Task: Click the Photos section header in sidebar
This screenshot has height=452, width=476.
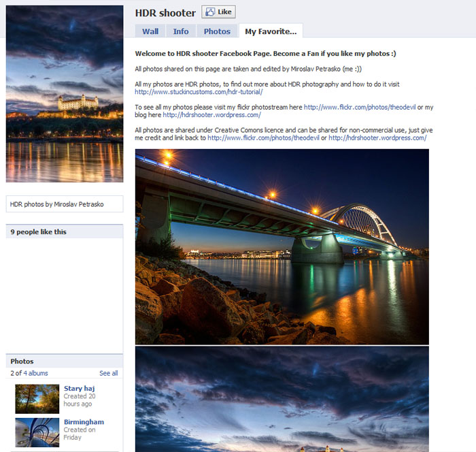Action: point(65,361)
